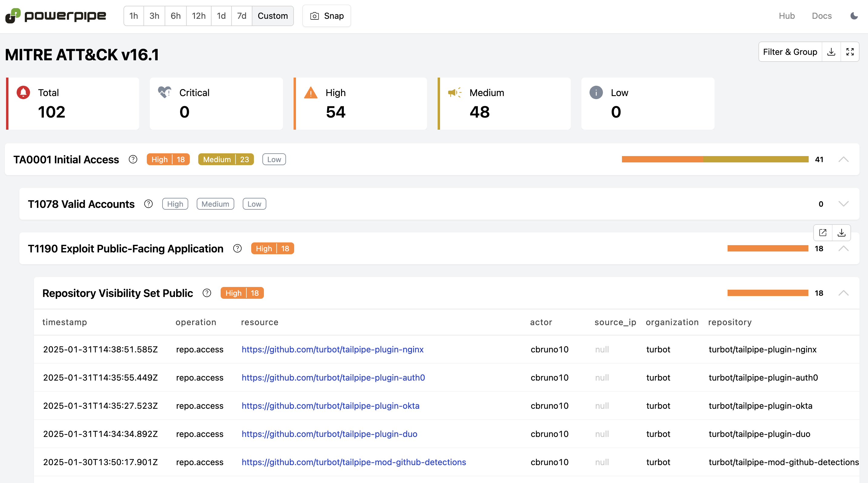Collapse the TA0001 Initial Access section

843,159
